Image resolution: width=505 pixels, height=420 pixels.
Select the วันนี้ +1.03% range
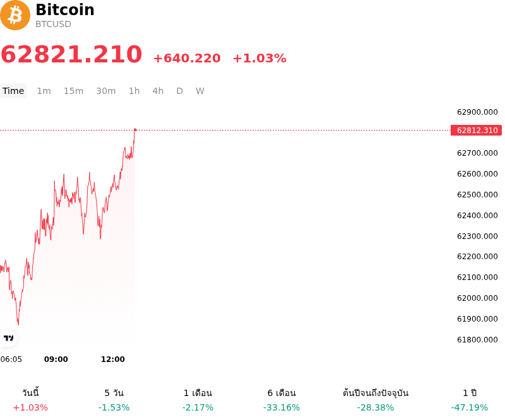30,400
